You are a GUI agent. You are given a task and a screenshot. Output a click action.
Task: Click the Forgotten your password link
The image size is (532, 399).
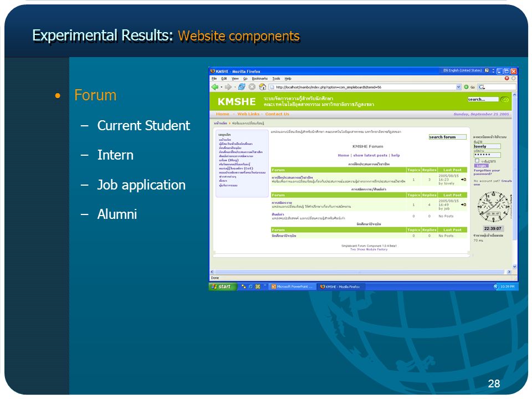coord(487,172)
